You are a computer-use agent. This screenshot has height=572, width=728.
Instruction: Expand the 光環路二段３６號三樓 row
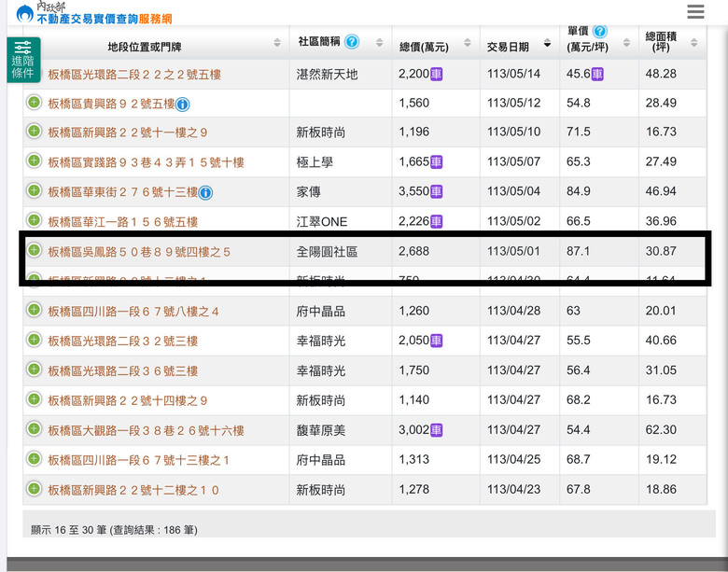pyautogui.click(x=34, y=370)
